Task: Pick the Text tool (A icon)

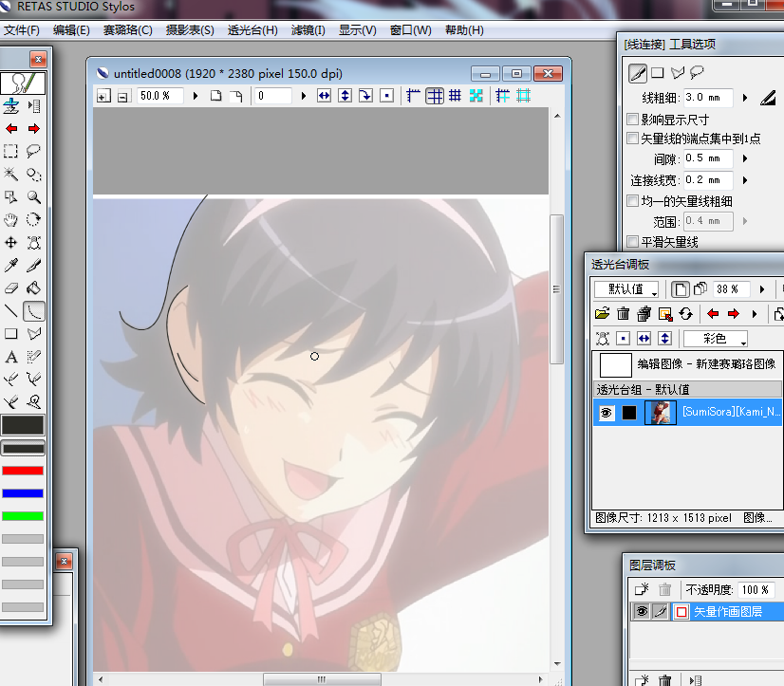Action: pos(11,357)
